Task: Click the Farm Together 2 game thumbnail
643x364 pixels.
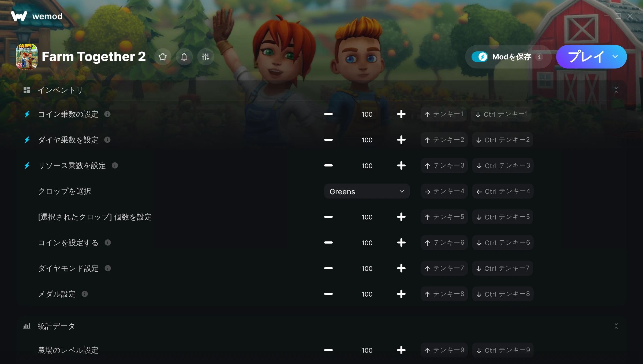Action: tap(27, 57)
